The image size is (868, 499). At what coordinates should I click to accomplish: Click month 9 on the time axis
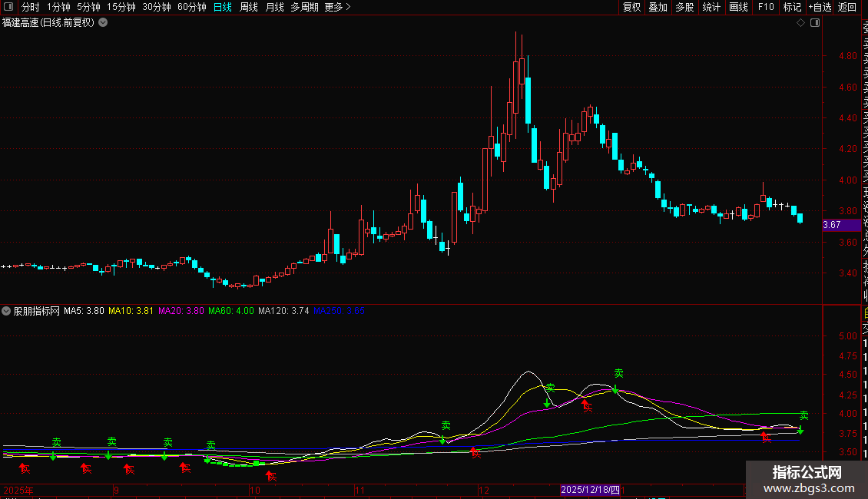pyautogui.click(x=116, y=490)
